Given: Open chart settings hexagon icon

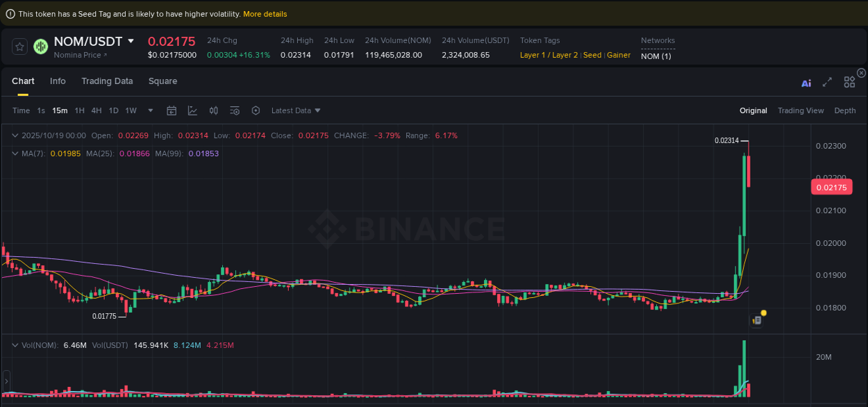Looking at the screenshot, I should (x=256, y=110).
